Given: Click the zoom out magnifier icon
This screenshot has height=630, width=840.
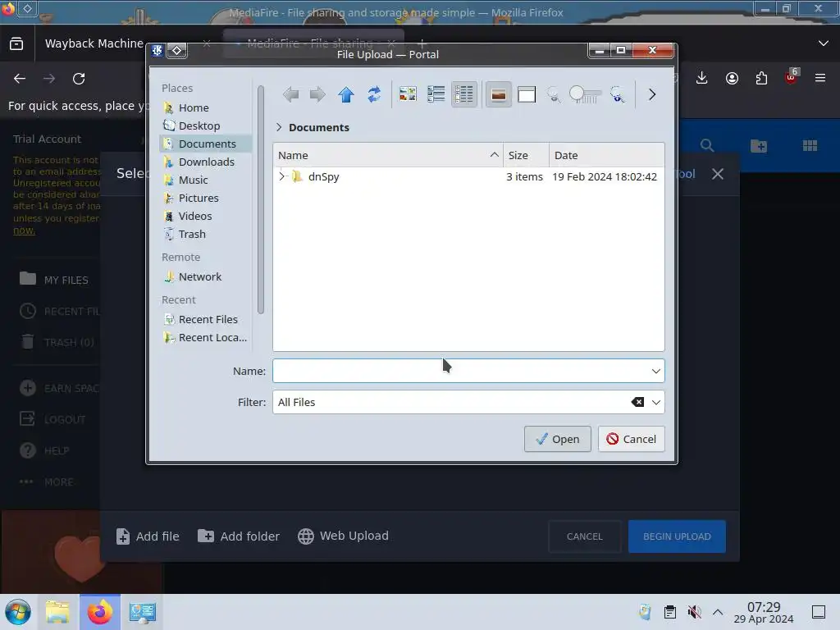Looking at the screenshot, I should (x=554, y=95).
